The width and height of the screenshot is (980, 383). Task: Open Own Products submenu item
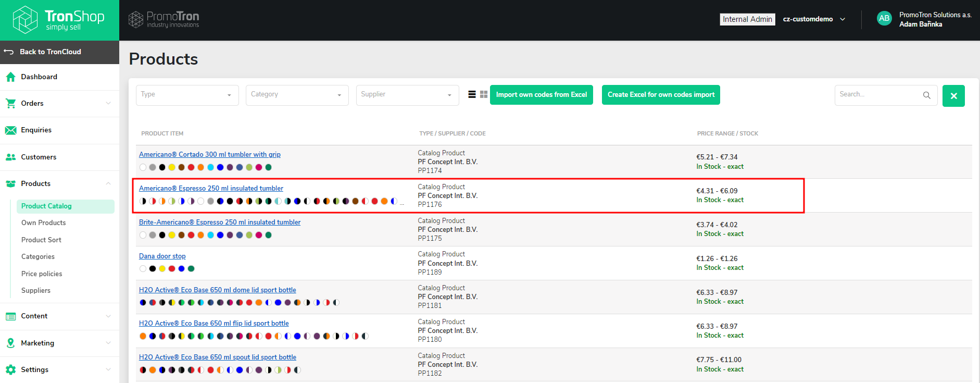(x=44, y=223)
